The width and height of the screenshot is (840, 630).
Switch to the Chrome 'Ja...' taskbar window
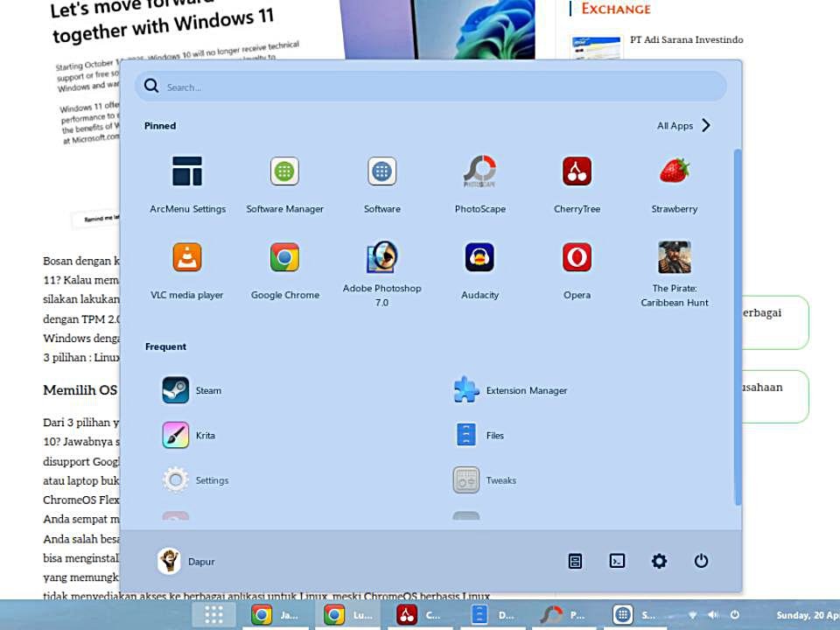click(275, 615)
